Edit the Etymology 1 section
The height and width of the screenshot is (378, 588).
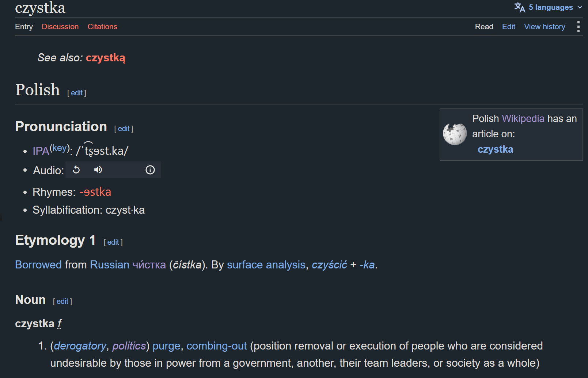point(113,242)
